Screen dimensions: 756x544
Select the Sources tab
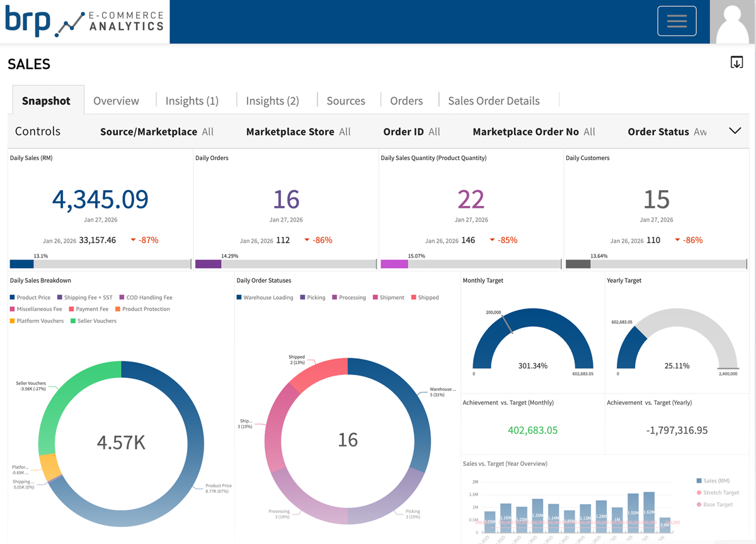346,100
